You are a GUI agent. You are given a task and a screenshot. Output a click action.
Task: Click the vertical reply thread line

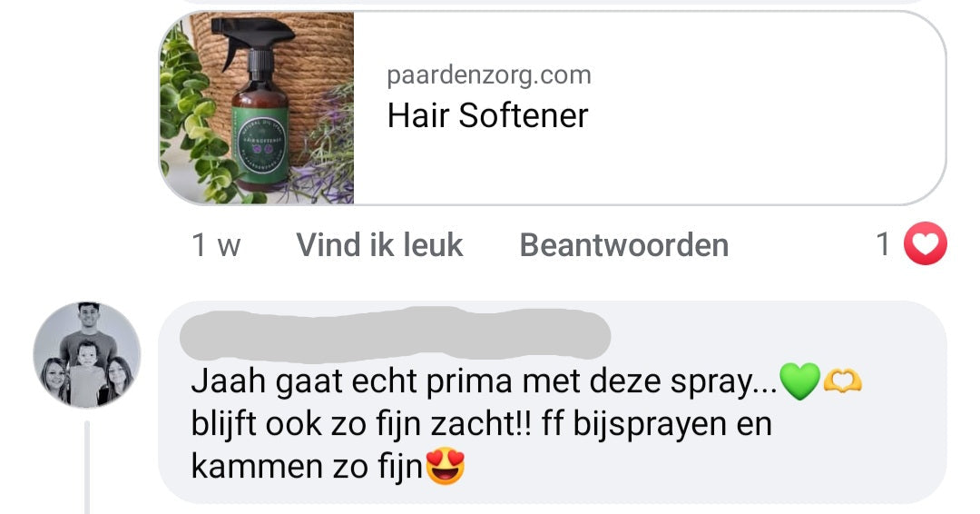[x=87, y=467]
